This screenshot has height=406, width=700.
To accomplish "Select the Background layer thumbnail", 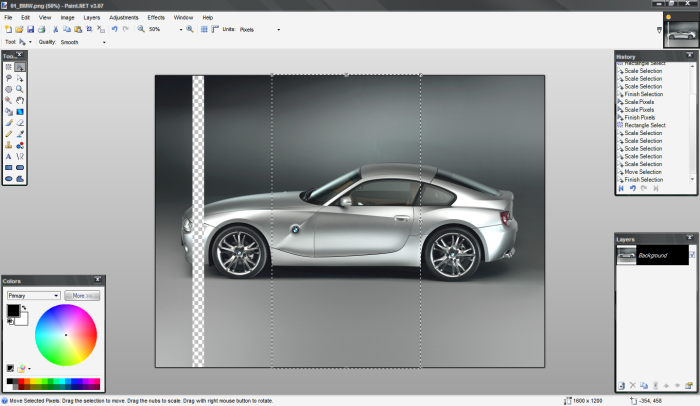I will [626, 256].
